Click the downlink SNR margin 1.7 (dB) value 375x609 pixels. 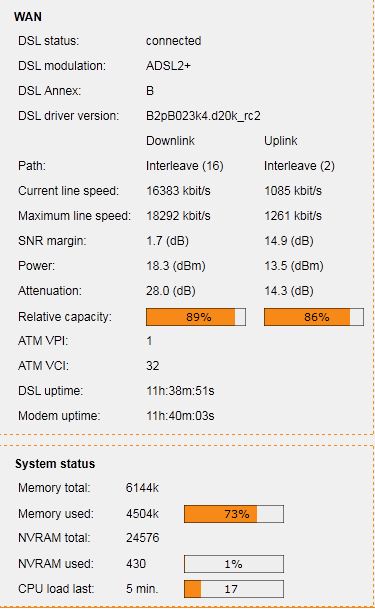click(x=167, y=241)
